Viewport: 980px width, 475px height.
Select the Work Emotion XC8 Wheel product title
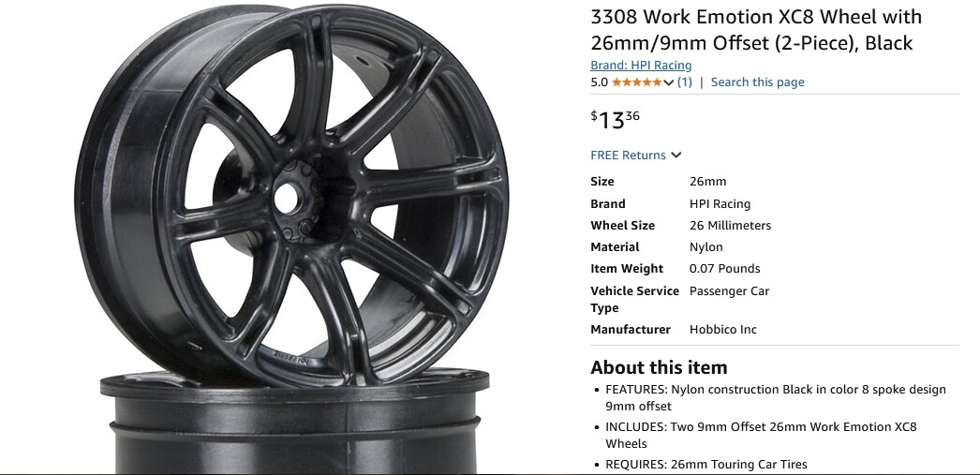(x=756, y=29)
